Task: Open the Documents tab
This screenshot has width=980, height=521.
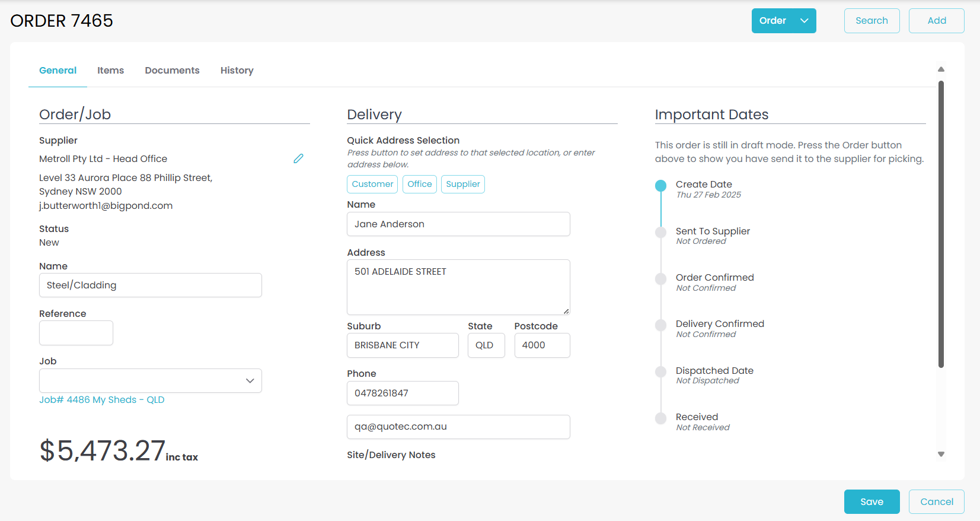Action: pyautogui.click(x=172, y=71)
